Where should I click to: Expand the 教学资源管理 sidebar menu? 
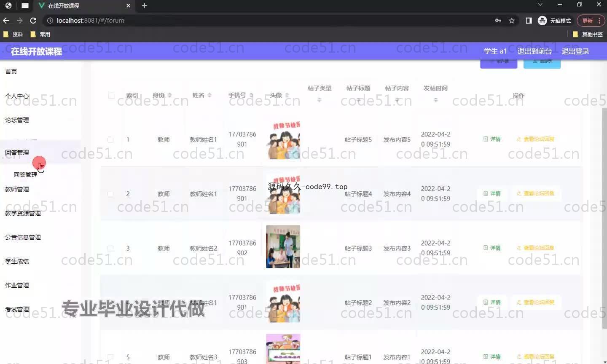coord(23,213)
